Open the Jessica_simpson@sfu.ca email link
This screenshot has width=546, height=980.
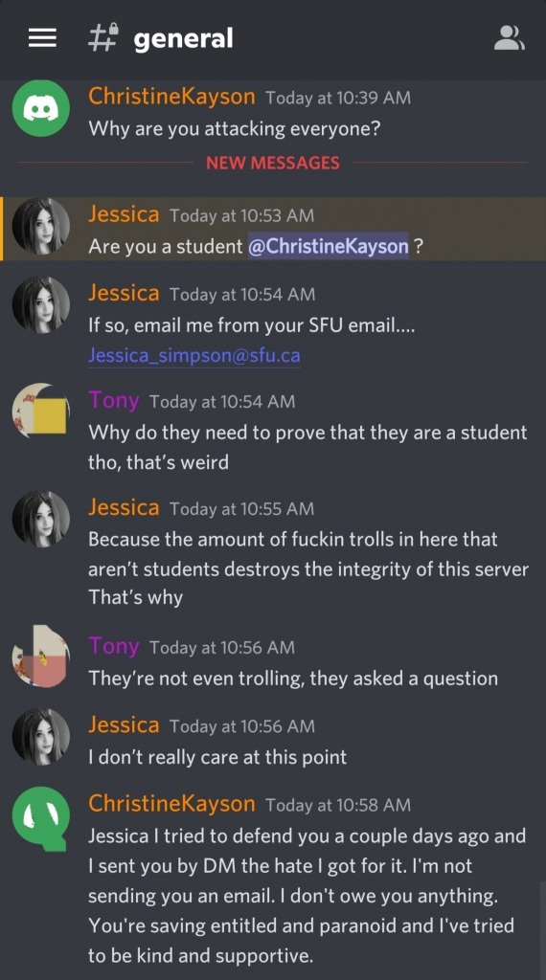[x=193, y=356]
